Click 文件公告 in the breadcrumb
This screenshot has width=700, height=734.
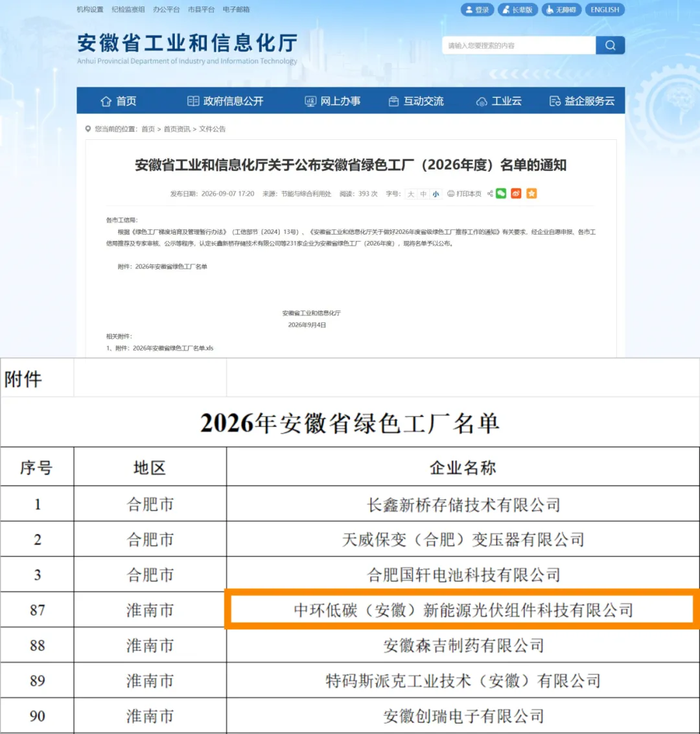212,129
